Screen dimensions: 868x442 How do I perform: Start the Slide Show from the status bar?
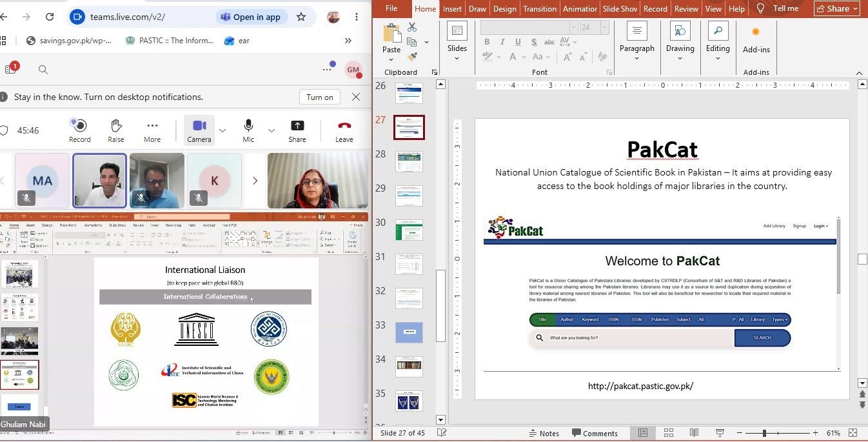(720, 433)
